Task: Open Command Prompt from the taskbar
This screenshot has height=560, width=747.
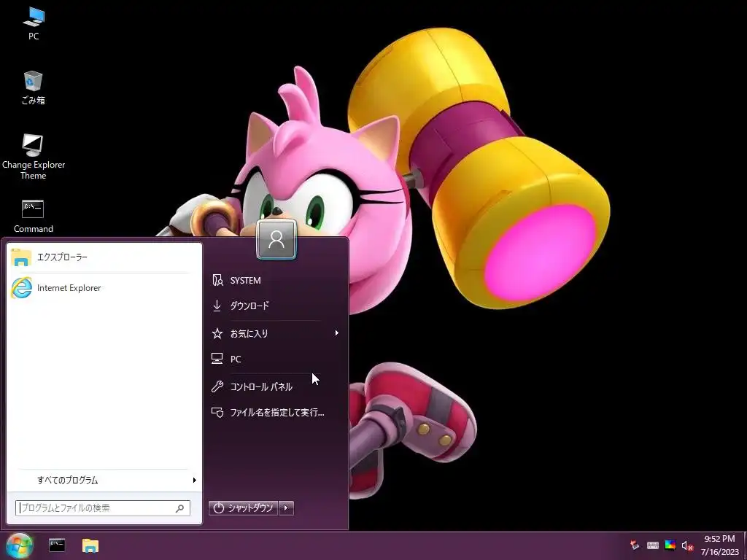Action: pyautogui.click(x=57, y=545)
